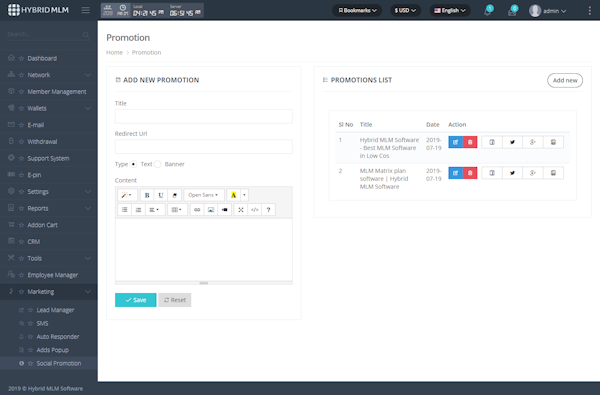Share the second promotion on Twitter
Screen dimensions: 600x395
[x=512, y=173]
